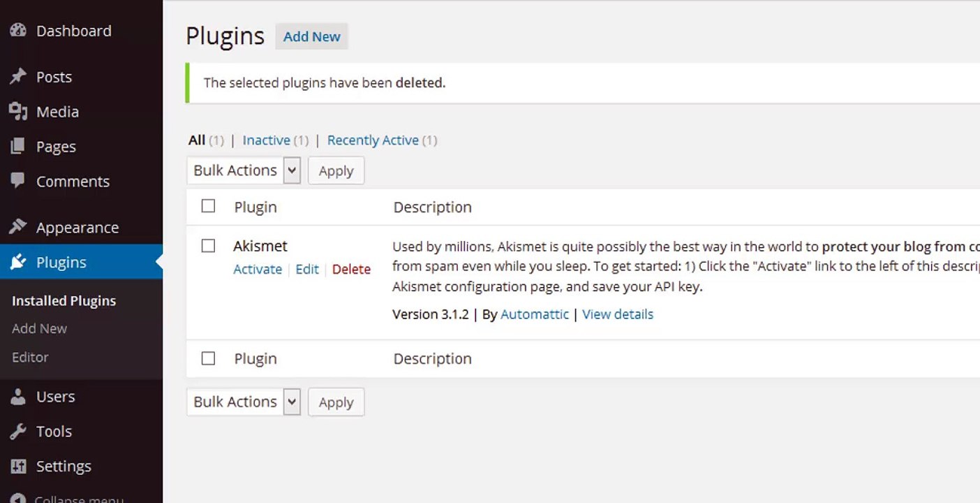Image resolution: width=980 pixels, height=503 pixels.
Task: Click the Media icon in sidebar
Action: click(18, 112)
